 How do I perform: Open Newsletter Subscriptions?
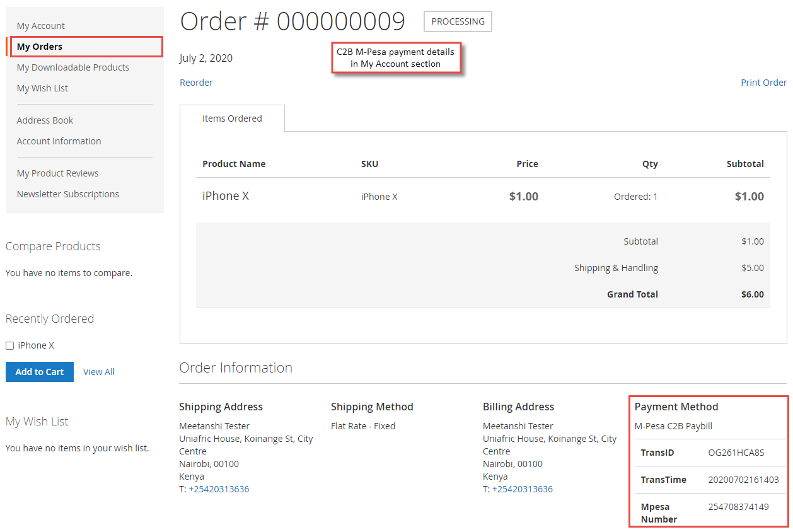68,194
